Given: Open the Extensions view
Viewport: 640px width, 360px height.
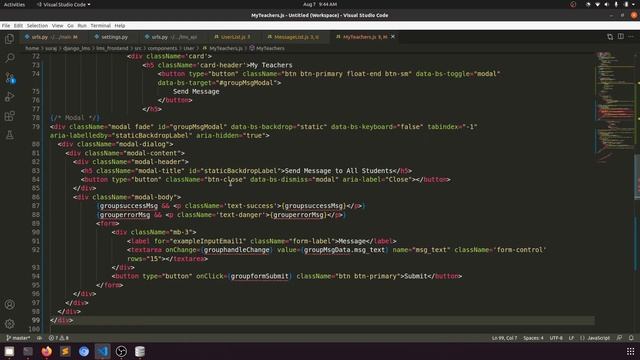Looking at the screenshot, I should (x=9, y=116).
